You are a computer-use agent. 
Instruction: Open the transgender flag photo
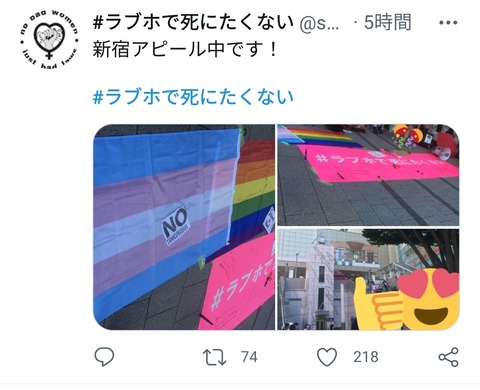(x=184, y=227)
